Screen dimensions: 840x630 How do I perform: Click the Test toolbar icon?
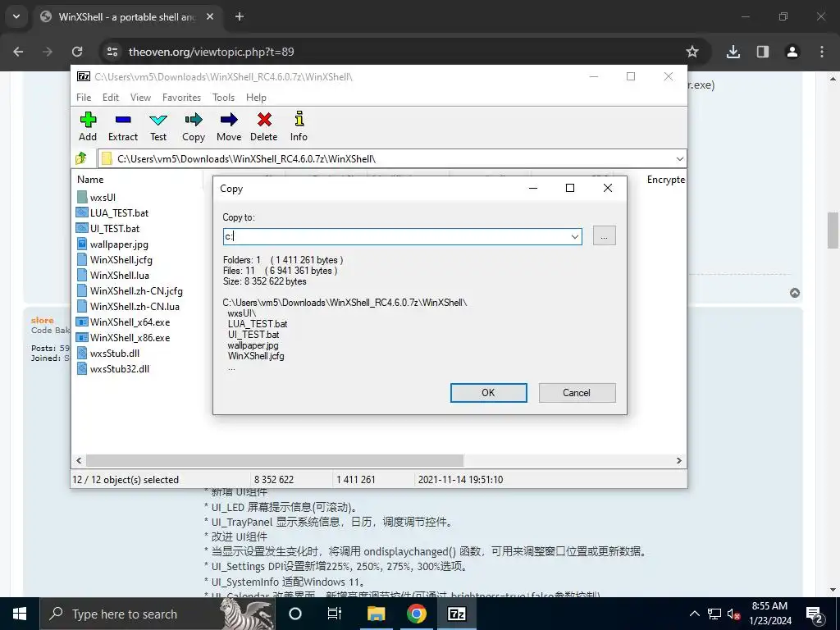(158, 120)
